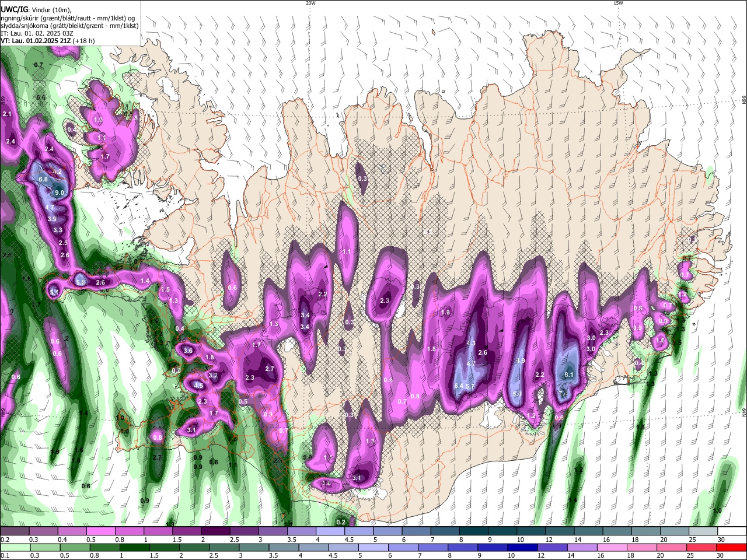Image resolution: width=747 pixels, height=560 pixels.
Task: Select the dark purple snow swatch between 2 and 2.5
Action: [x=215, y=531]
